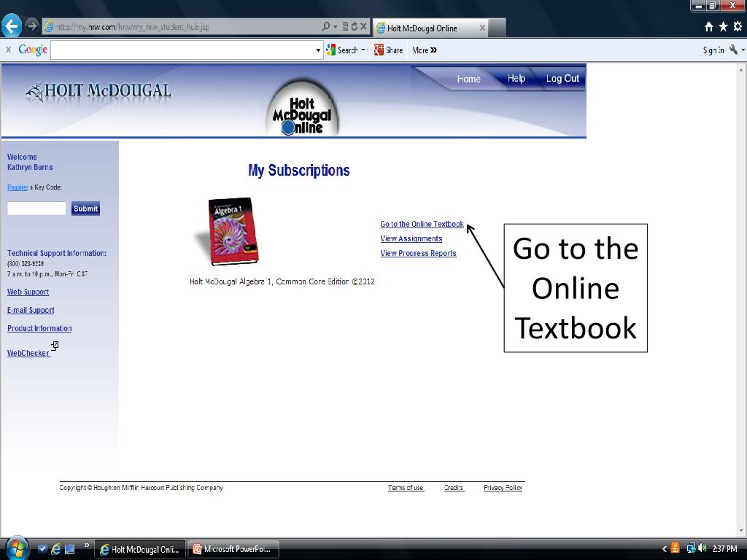The width and height of the screenshot is (747, 560).
Task: Click the orange tray application icon
Action: (x=675, y=548)
